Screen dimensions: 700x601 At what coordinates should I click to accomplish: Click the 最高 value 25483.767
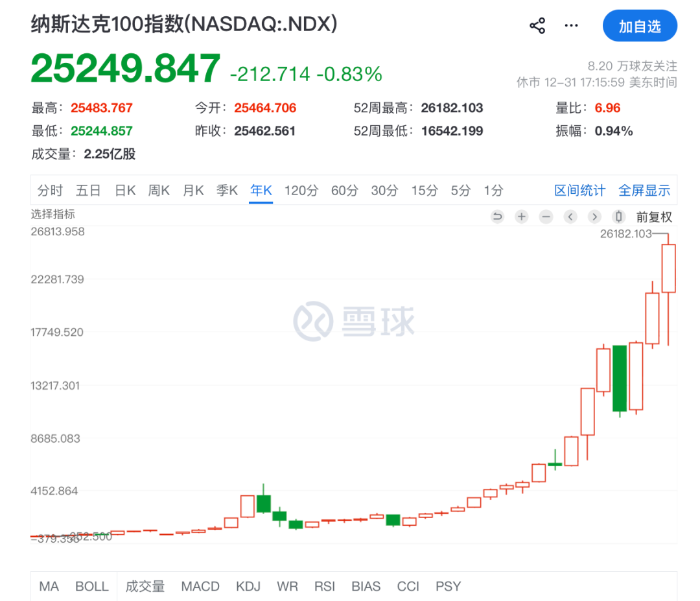tap(101, 108)
